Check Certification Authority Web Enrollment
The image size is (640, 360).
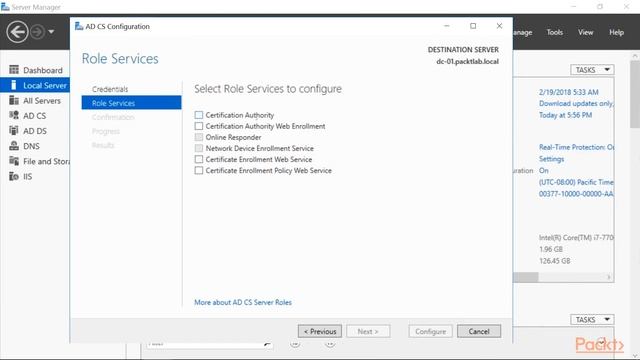[x=199, y=126]
